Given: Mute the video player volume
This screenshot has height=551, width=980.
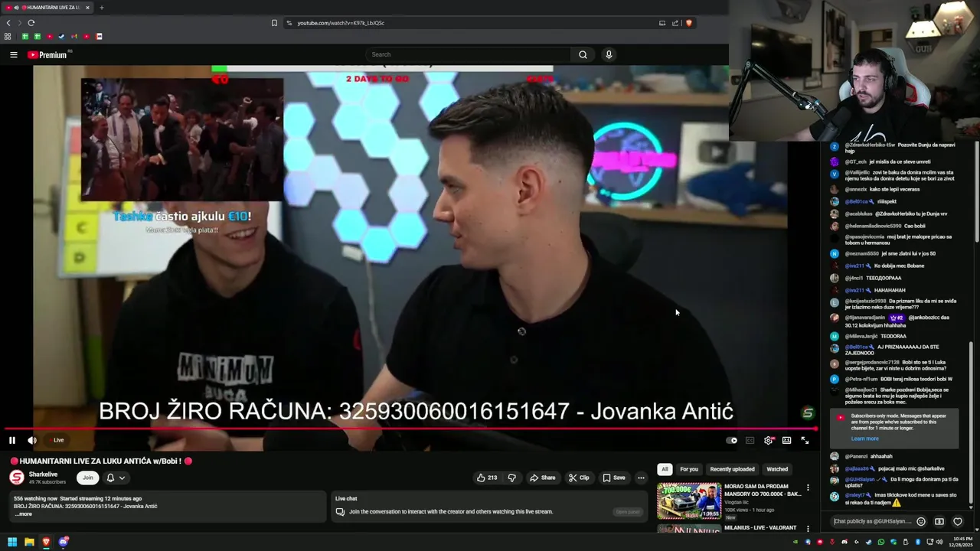Looking at the screenshot, I should point(32,440).
